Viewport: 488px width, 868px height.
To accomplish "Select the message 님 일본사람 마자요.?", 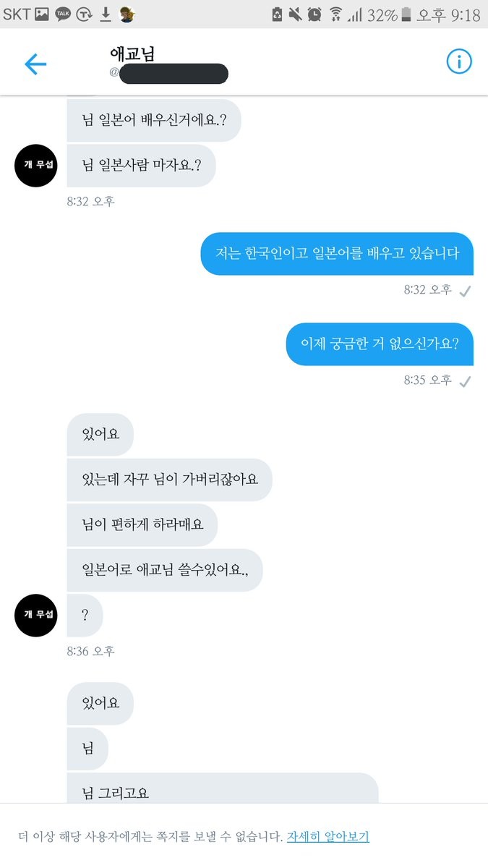I will point(142,166).
